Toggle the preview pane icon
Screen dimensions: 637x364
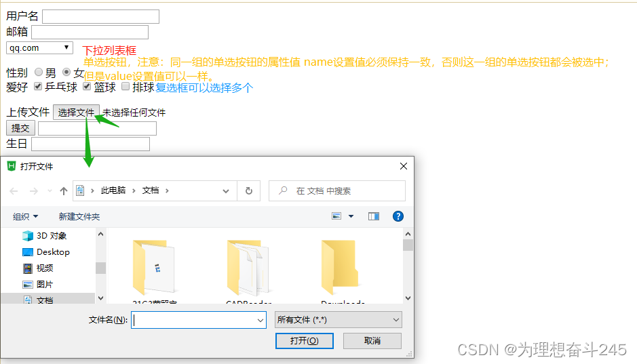[x=374, y=216]
